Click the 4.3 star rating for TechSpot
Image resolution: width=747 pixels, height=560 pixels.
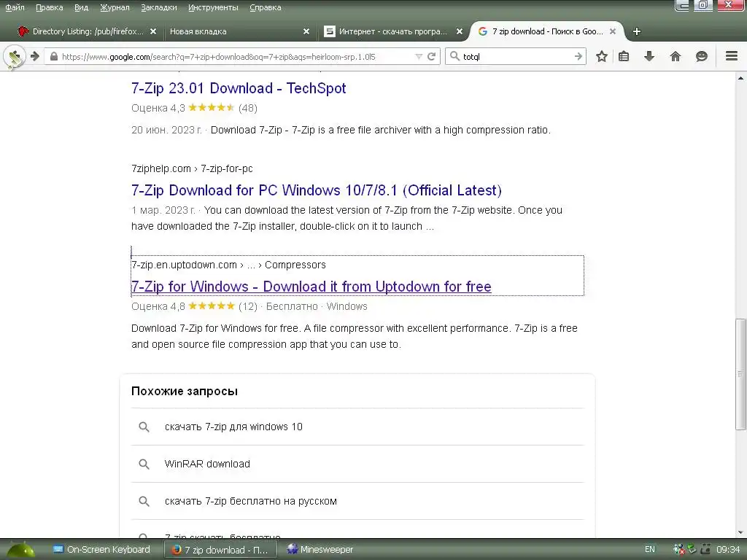tap(212, 108)
